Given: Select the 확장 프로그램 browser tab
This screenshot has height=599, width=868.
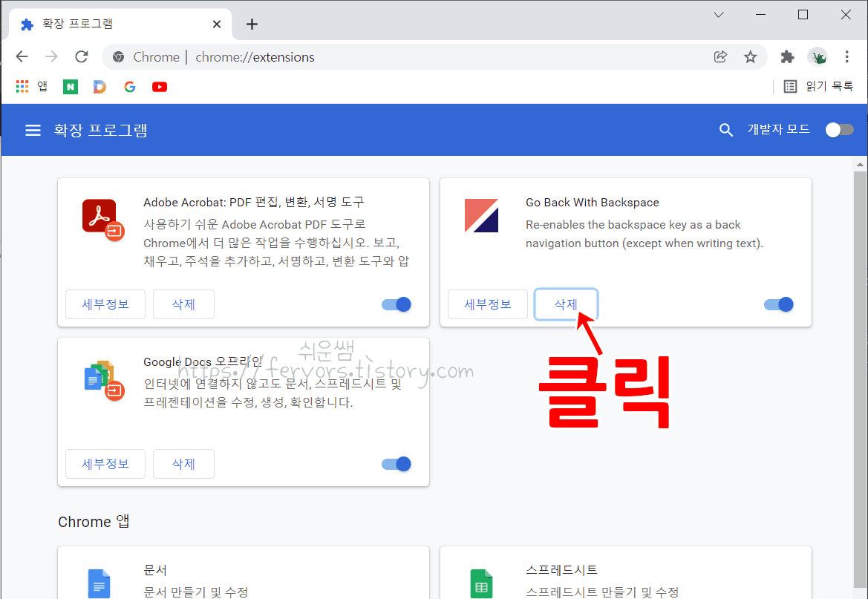Looking at the screenshot, I should click(121, 24).
